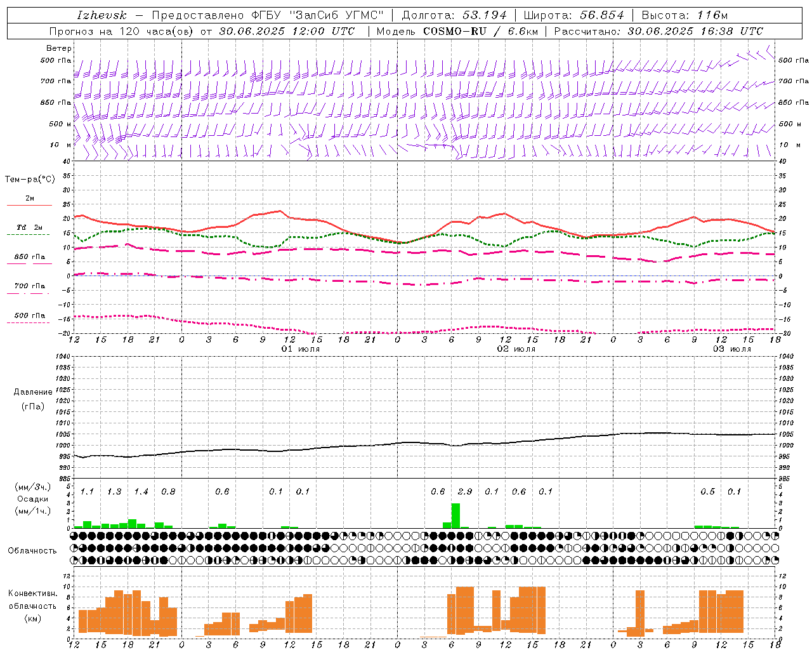This screenshot has height=650, width=812.
Task: Click the left 500 гПа wind level label
Action: 56,61
